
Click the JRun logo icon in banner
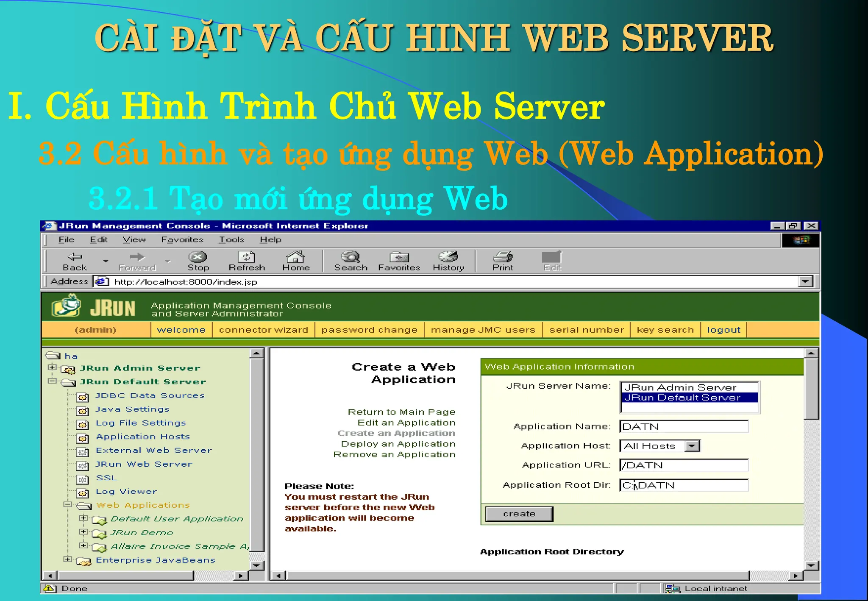pyautogui.click(x=67, y=306)
